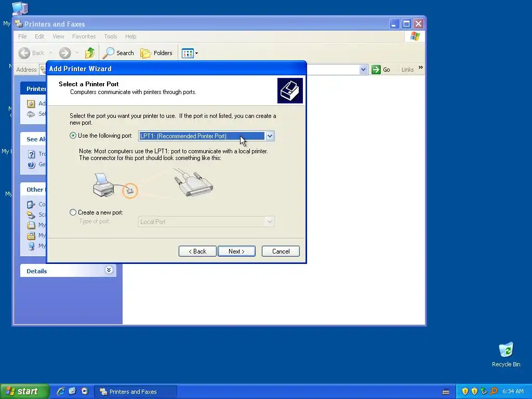The image size is (532, 399).
Task: Open the Forward history dropdown arrow
Action: click(x=77, y=53)
